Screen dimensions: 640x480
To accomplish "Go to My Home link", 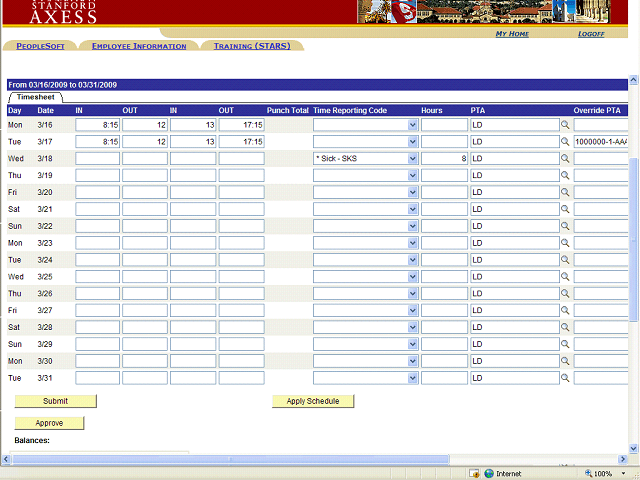I will click(512, 34).
